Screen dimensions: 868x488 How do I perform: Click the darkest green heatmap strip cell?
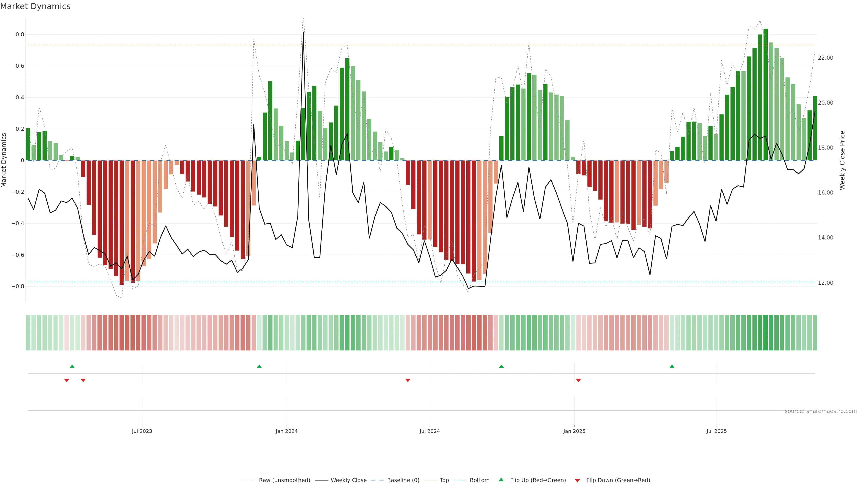tap(766, 332)
